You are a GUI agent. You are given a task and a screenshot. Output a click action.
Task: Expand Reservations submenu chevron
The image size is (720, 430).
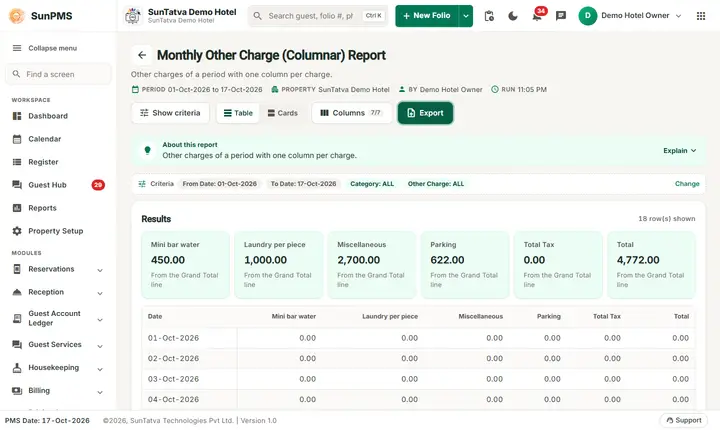[x=100, y=270]
